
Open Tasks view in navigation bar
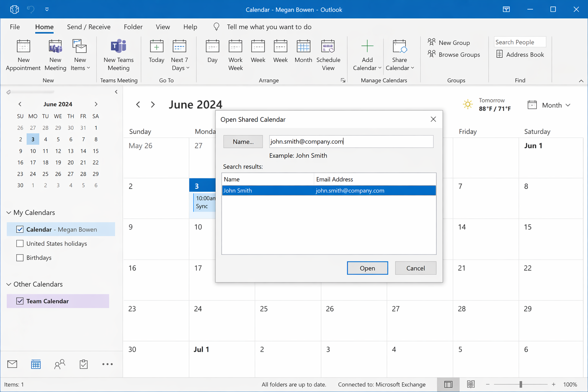(83, 364)
